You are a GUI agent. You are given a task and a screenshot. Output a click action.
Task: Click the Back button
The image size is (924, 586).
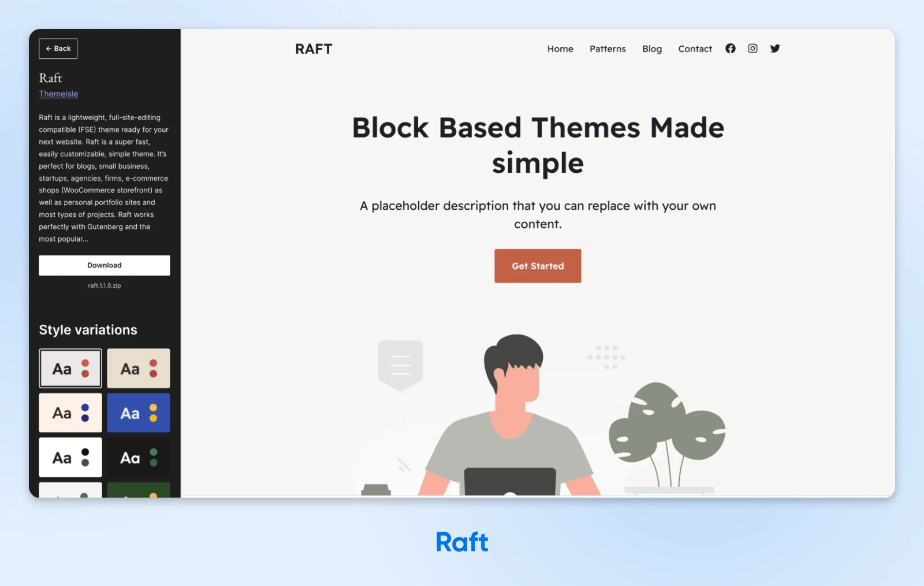click(x=58, y=49)
